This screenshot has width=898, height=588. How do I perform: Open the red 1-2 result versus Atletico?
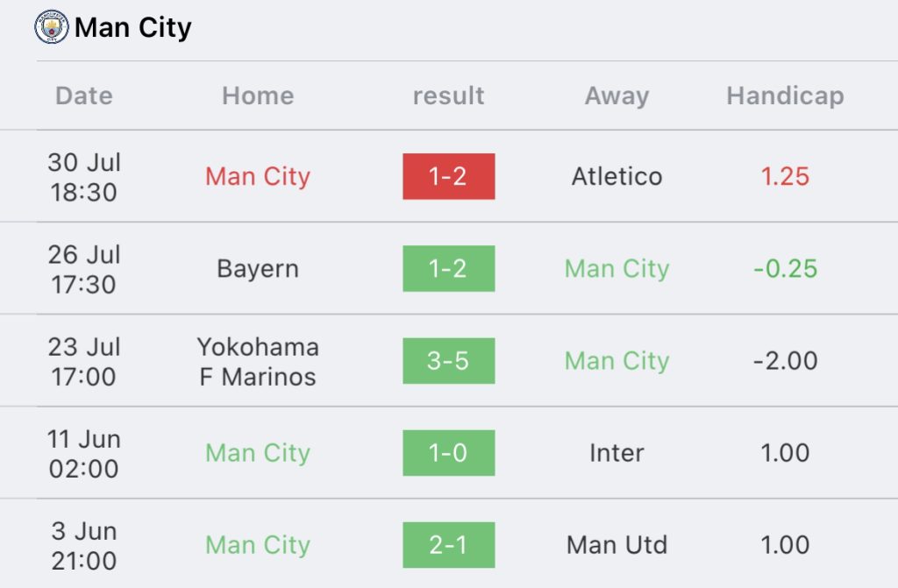[448, 176]
